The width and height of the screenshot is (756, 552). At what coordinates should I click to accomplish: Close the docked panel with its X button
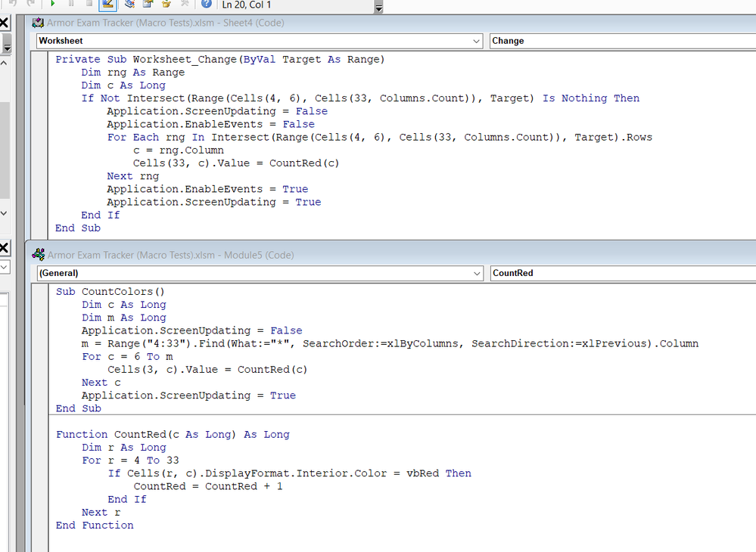pos(5,22)
